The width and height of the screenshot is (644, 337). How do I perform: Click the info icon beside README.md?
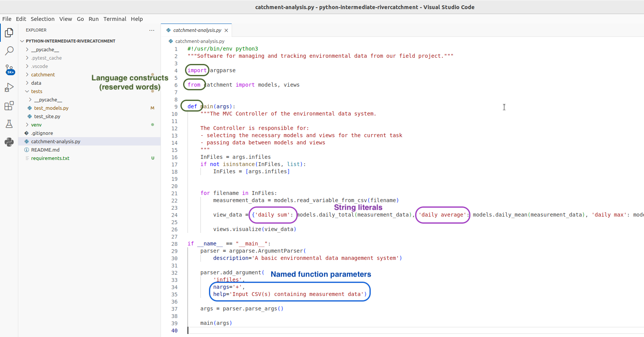[27, 150]
